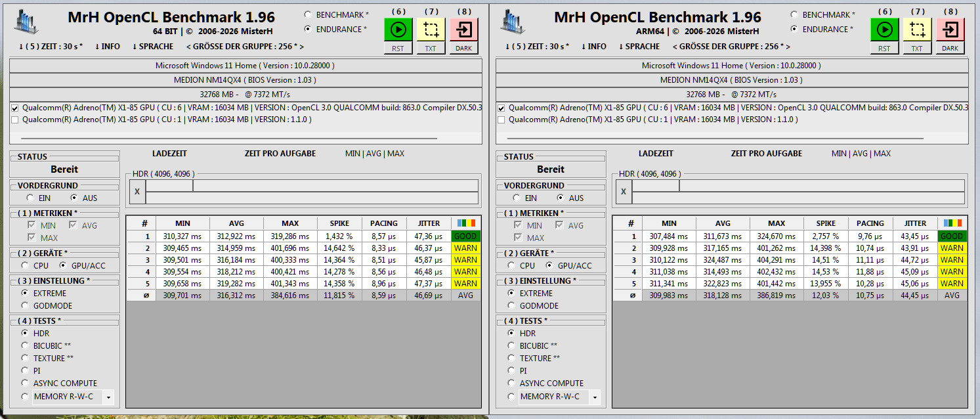Select BENCHMARK mode in 64 BIT window
The height and width of the screenshot is (419, 980).
[x=308, y=14]
